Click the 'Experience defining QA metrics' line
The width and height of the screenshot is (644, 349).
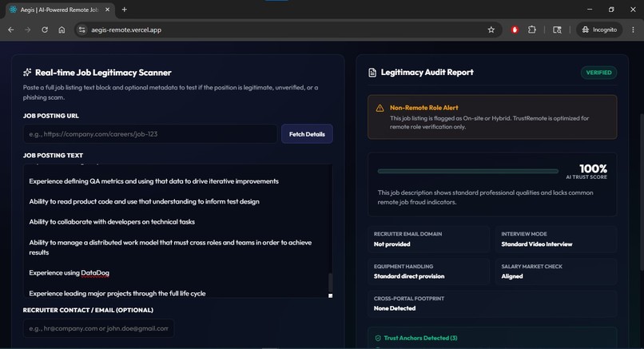153,181
